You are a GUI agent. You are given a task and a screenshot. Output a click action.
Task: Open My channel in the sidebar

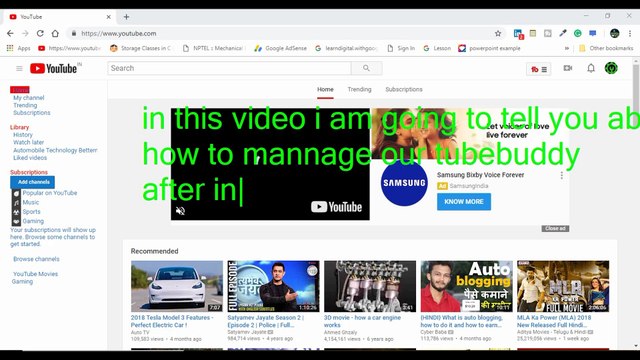[x=29, y=98]
